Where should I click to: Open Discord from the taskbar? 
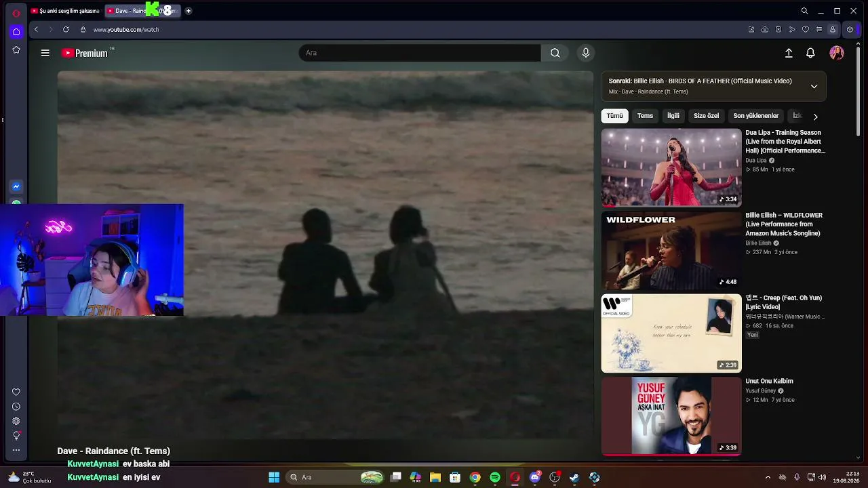coord(535,477)
